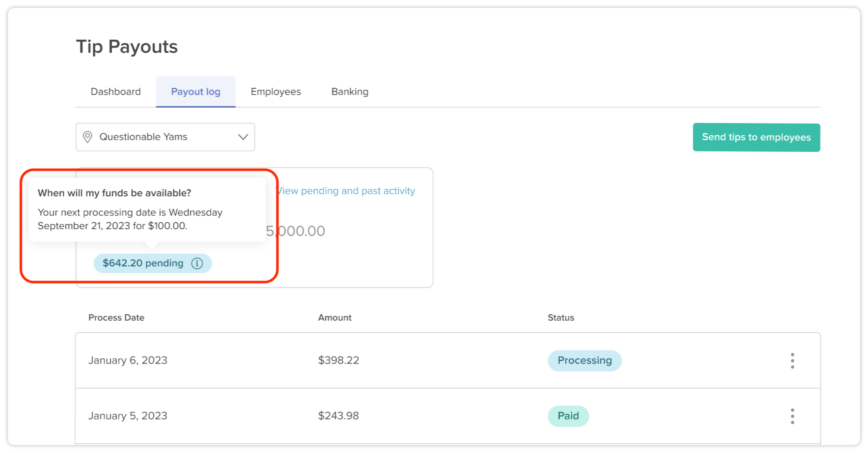Select the $642.20 pending pill

143,263
